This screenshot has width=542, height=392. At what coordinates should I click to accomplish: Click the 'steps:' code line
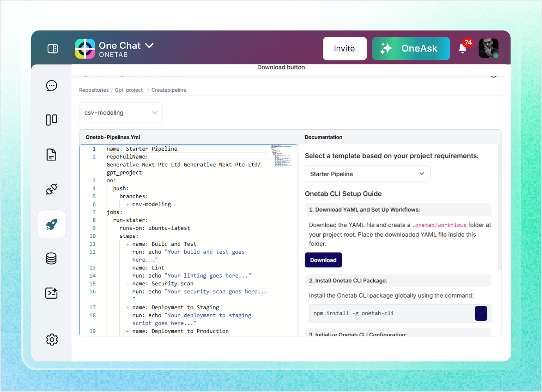coord(129,236)
